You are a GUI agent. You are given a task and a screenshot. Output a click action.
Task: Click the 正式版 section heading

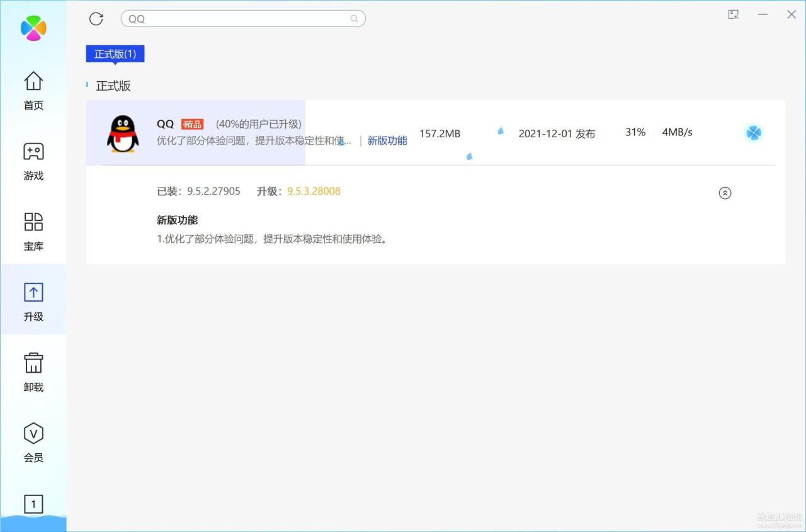point(113,86)
